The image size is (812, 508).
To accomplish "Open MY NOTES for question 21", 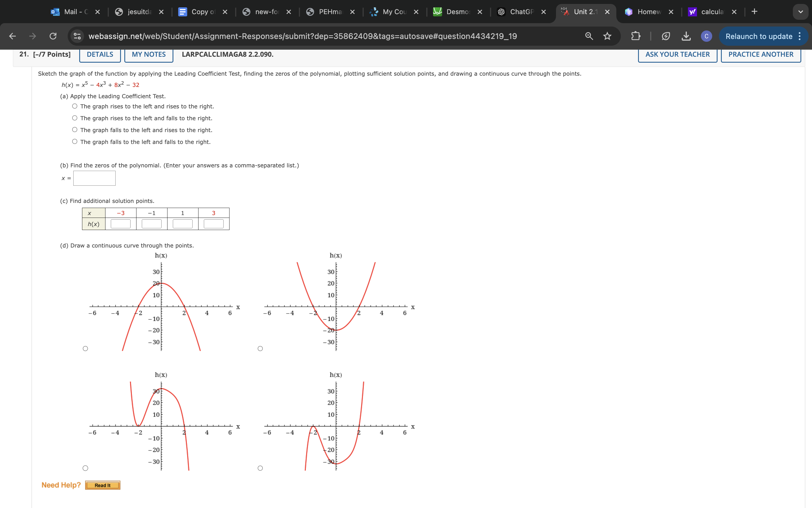I will (149, 54).
